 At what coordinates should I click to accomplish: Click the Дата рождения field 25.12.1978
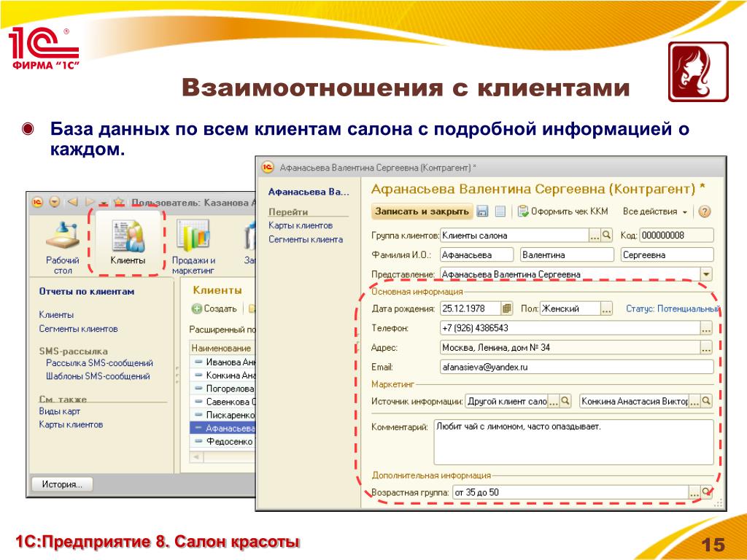tap(471, 308)
